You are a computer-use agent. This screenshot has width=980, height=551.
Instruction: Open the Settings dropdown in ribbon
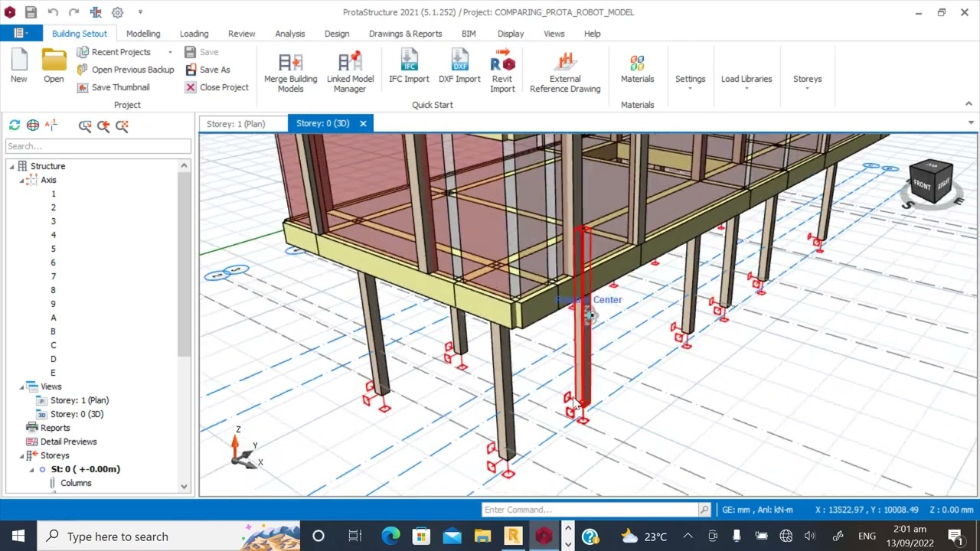tap(690, 83)
